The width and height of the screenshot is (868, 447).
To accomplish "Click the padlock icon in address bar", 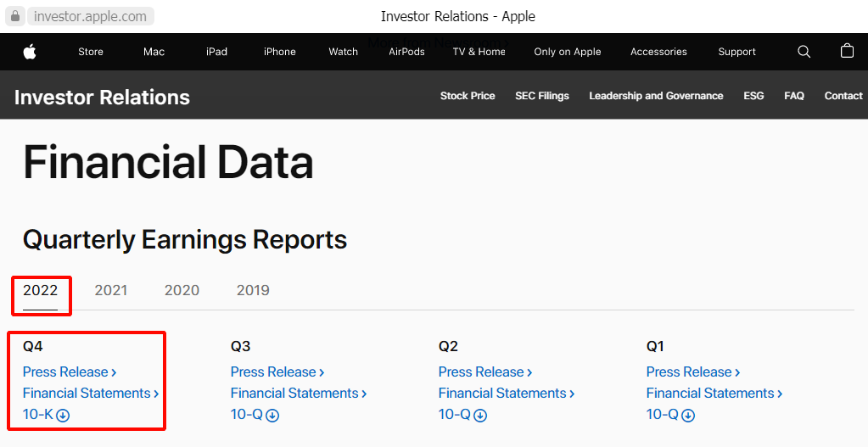I will (15, 16).
